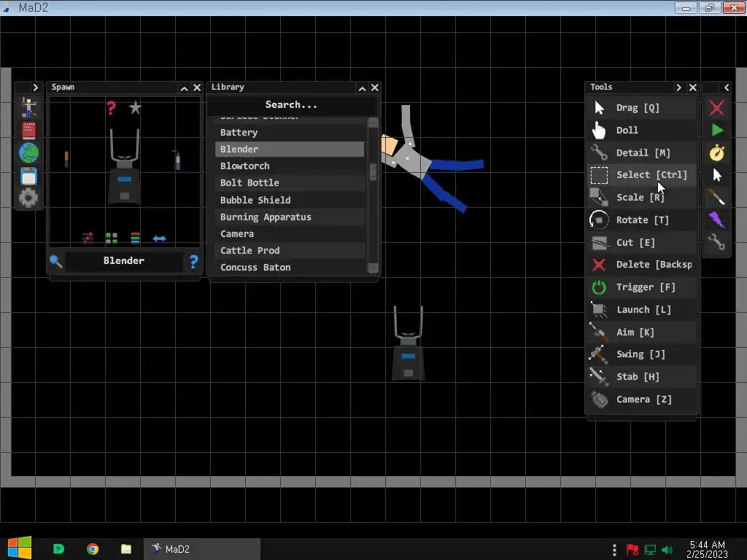Click the blue double-arrow flip icon
Image resolution: width=747 pixels, height=560 pixels.
[159, 238]
